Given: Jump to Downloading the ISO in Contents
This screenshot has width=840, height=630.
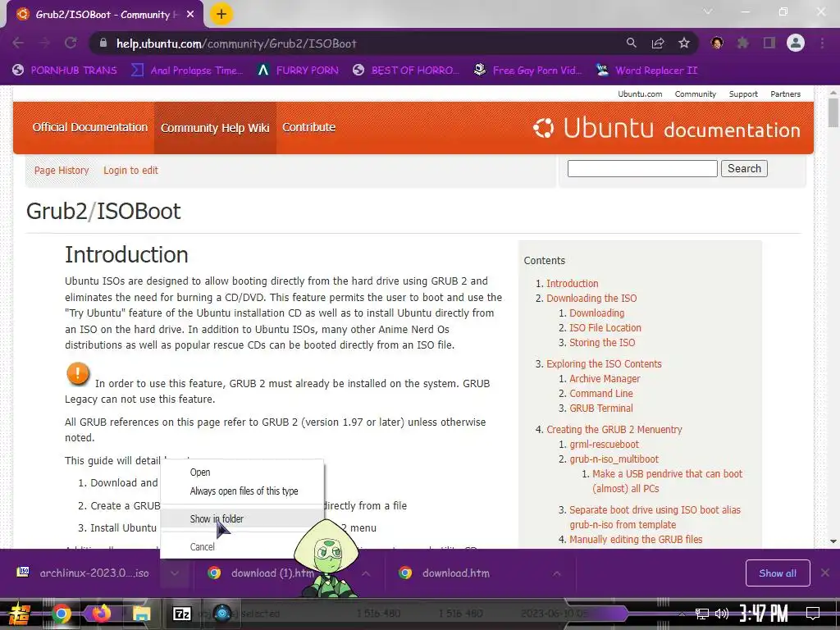Looking at the screenshot, I should [x=591, y=299].
